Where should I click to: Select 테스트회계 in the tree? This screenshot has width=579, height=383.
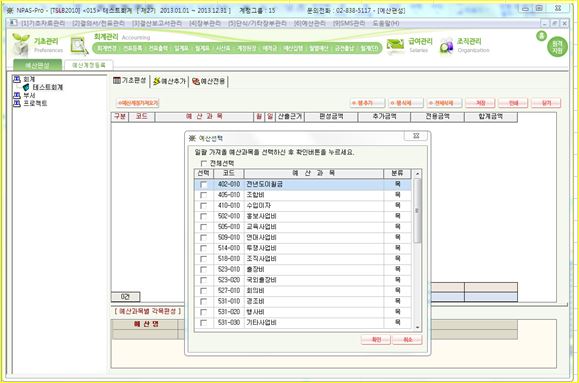coord(47,87)
